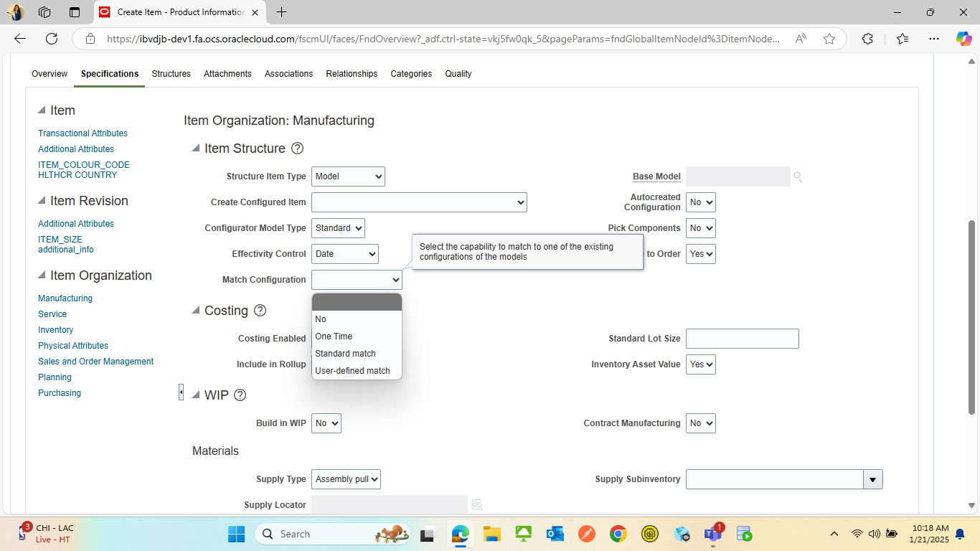Image resolution: width=980 pixels, height=551 pixels.
Task: Open Copilot in the browser toolbar
Action: tap(963, 39)
